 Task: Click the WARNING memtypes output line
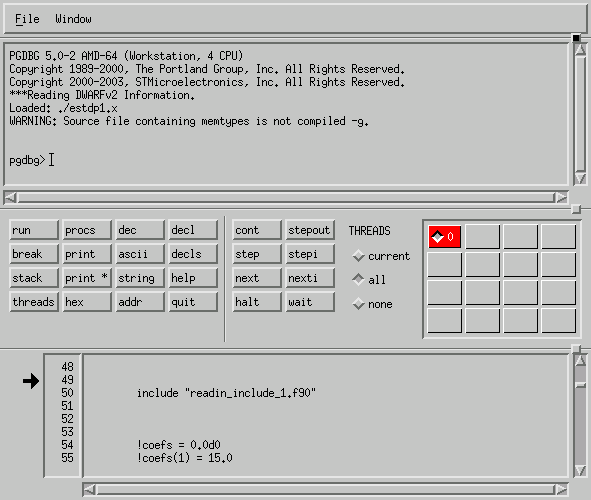189,121
